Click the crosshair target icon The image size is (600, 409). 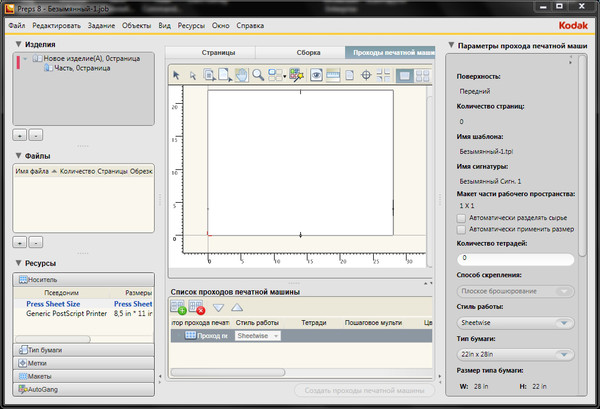coord(366,74)
